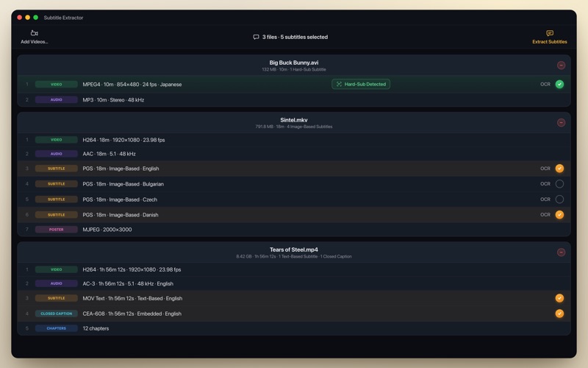Uncheck the MOV Text English subtitle checkbox

click(559, 298)
